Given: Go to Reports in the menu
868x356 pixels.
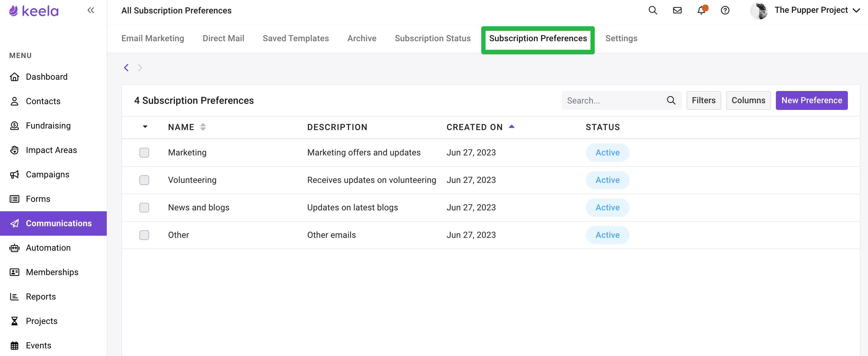Looking at the screenshot, I should coord(53,296).
